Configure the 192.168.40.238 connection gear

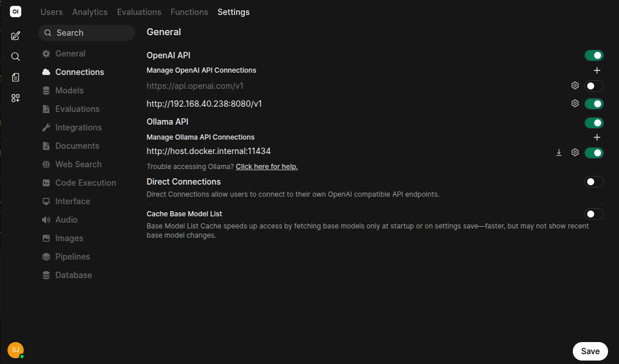coord(575,103)
